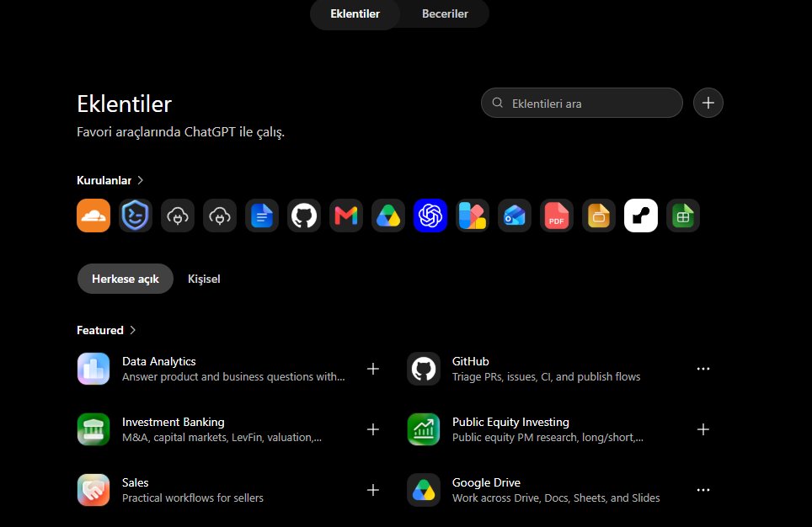Open the Google Drive icon in Kurulanlar row
Image resolution: width=812 pixels, height=527 pixels.
pos(388,216)
